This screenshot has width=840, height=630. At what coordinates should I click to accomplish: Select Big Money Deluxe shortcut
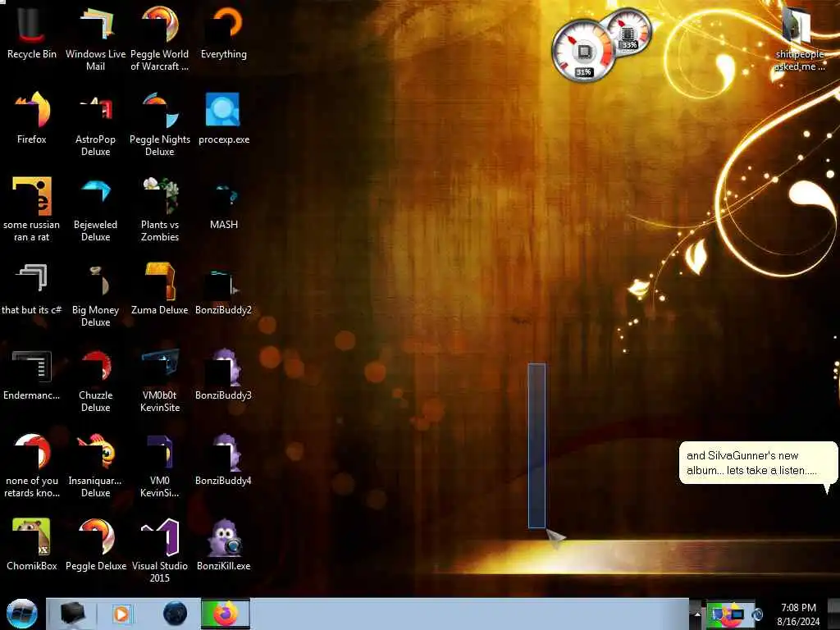click(x=95, y=294)
